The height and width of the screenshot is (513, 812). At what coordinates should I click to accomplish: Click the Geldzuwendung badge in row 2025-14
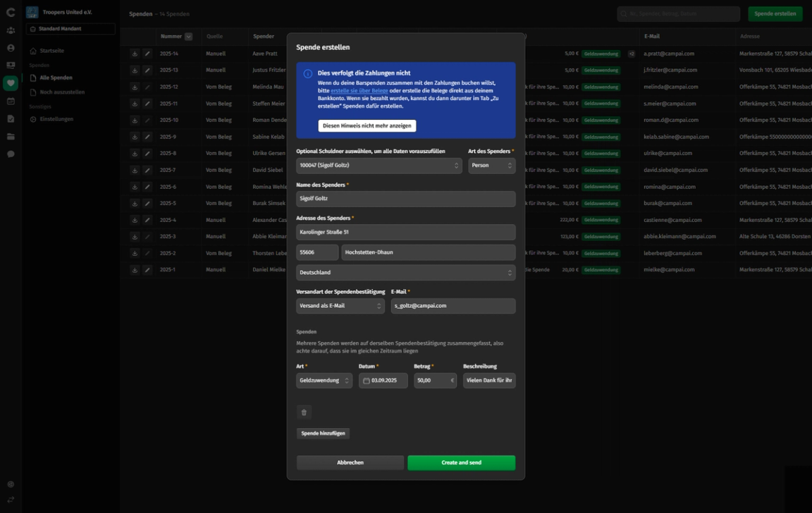click(x=601, y=54)
